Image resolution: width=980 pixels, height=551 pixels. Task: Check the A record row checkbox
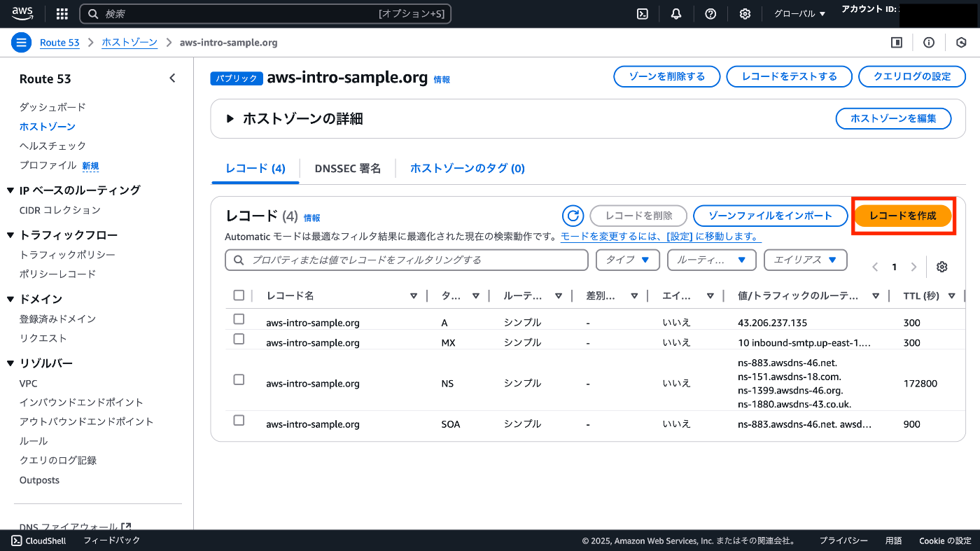[239, 319]
